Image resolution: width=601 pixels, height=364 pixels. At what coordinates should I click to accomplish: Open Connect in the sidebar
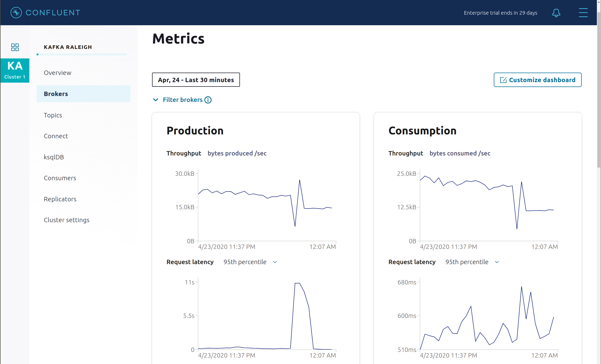pyautogui.click(x=56, y=136)
